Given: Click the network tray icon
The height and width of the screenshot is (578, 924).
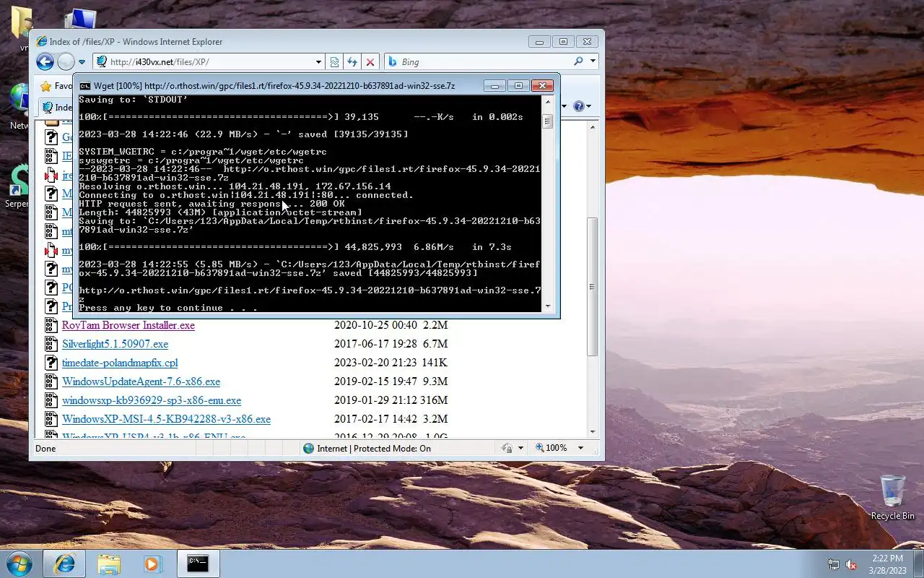Looking at the screenshot, I should tap(834, 564).
